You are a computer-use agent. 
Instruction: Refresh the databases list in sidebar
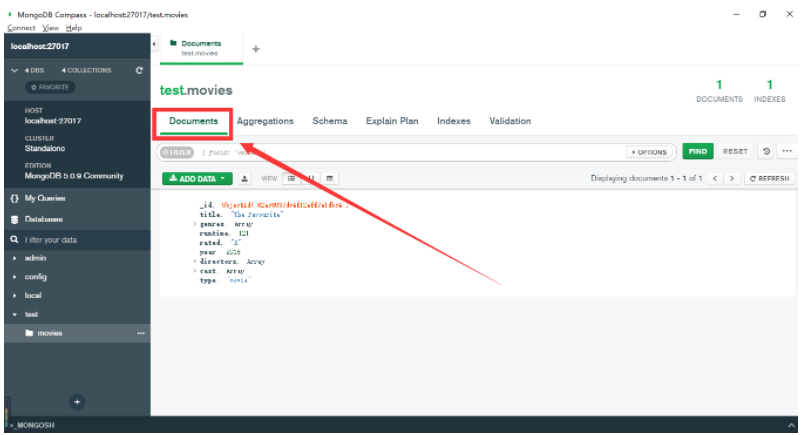(x=139, y=70)
